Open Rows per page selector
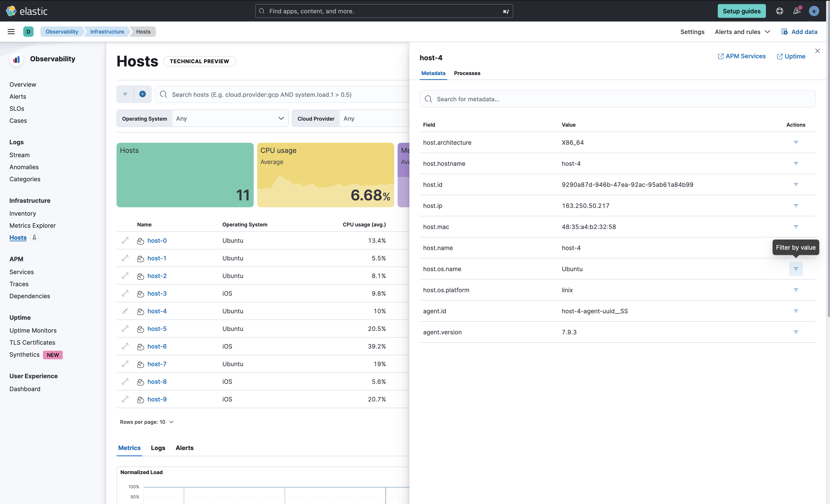This screenshot has width=830, height=504. click(146, 422)
